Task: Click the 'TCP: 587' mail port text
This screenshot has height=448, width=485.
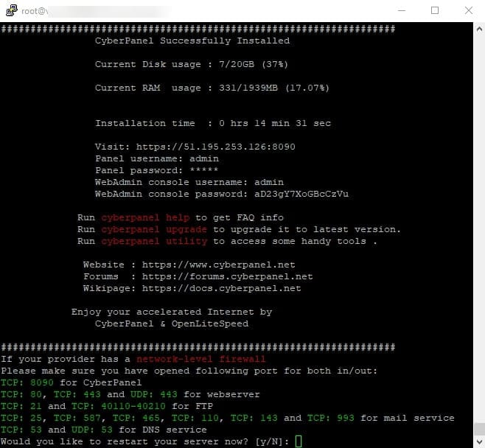Action: click(x=77, y=418)
